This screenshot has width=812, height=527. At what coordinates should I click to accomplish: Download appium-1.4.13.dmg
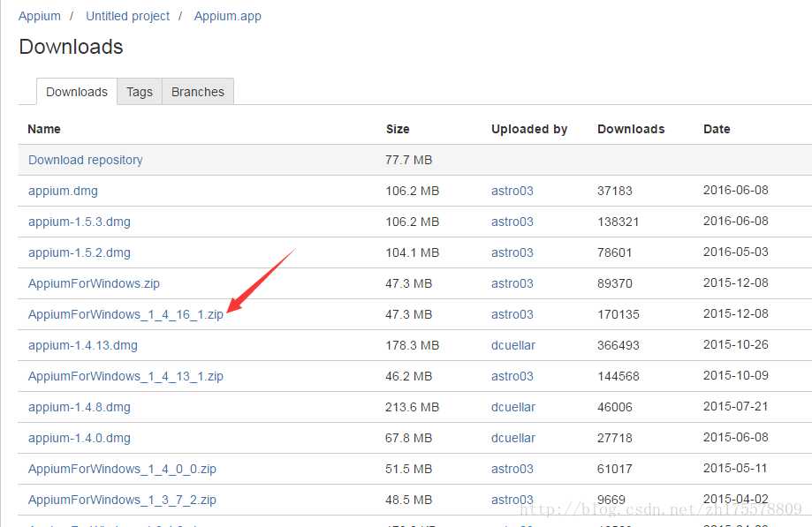(x=83, y=345)
